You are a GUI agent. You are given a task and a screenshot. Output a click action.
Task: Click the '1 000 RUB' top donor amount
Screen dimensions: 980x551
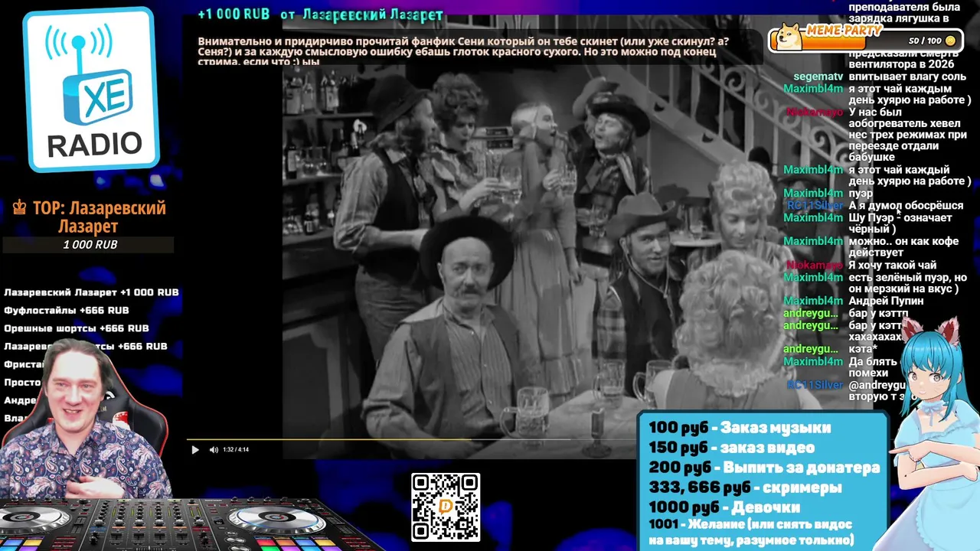90,245
